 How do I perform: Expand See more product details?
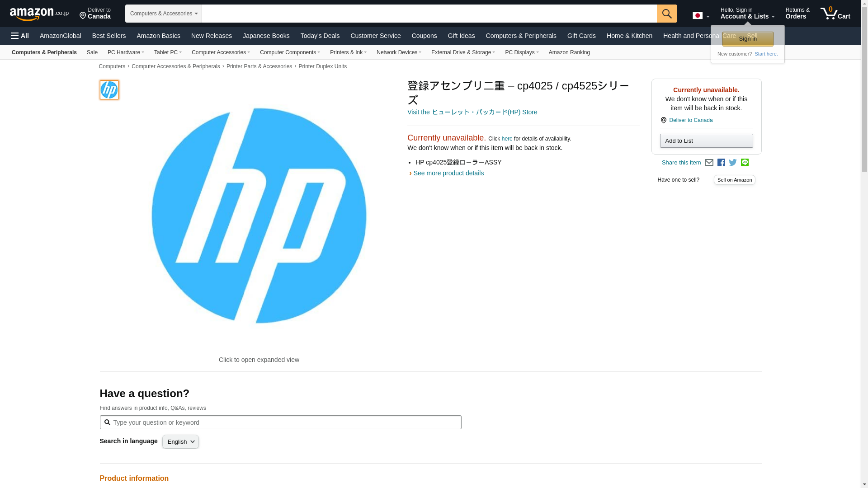coord(448,173)
